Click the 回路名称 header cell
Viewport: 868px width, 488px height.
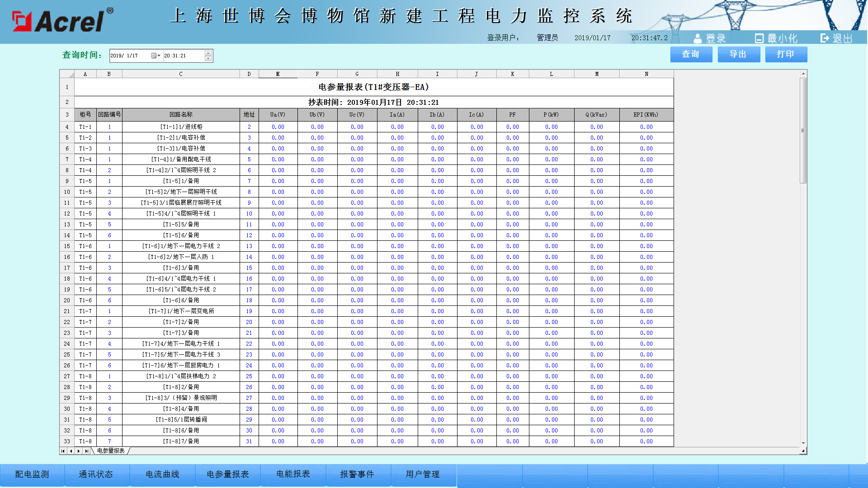[181, 115]
